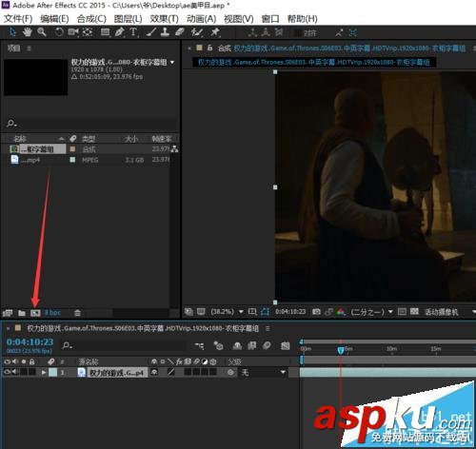Enable frame blending for the composition
Viewport: 476px width, 449px height.
click(x=252, y=345)
